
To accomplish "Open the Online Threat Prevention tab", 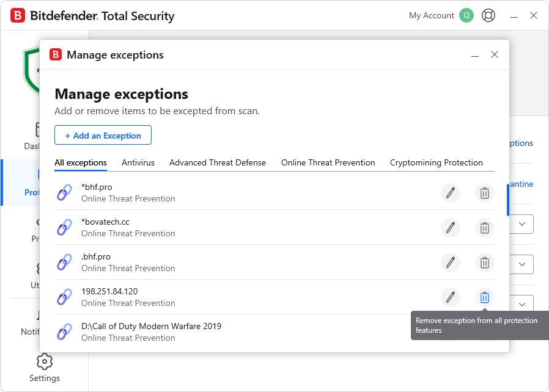I will coord(328,162).
